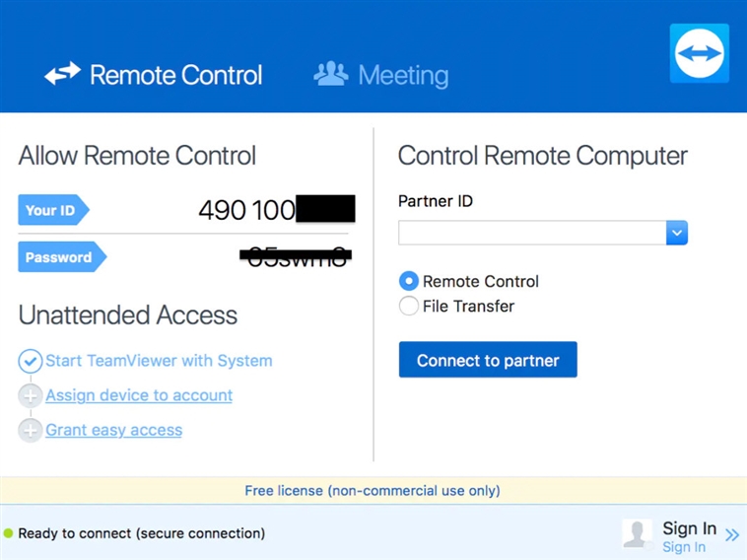Open the Partner ID dropdown arrow
Viewport: 747px width, 560px height.
tap(676, 233)
